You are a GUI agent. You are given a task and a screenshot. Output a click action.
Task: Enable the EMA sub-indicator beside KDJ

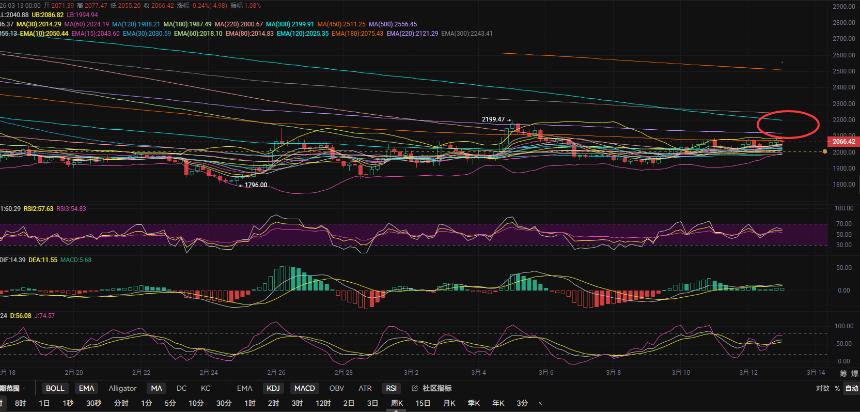[x=245, y=388]
